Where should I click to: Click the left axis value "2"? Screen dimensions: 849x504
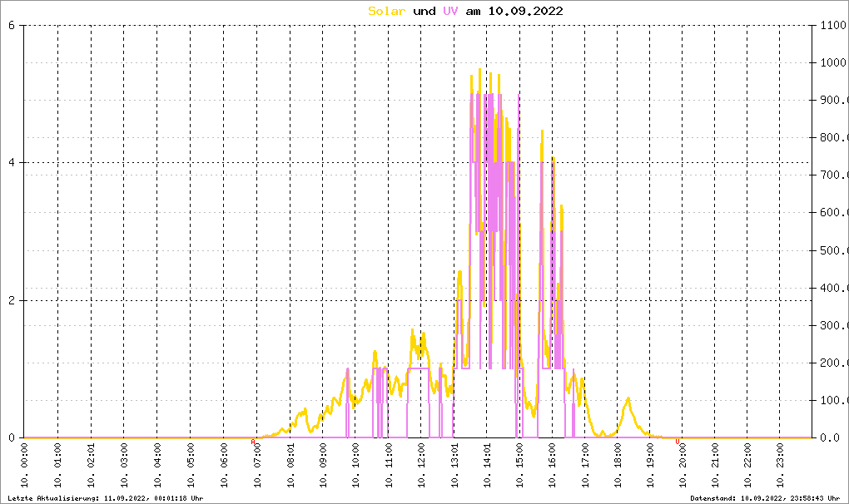(x=12, y=300)
